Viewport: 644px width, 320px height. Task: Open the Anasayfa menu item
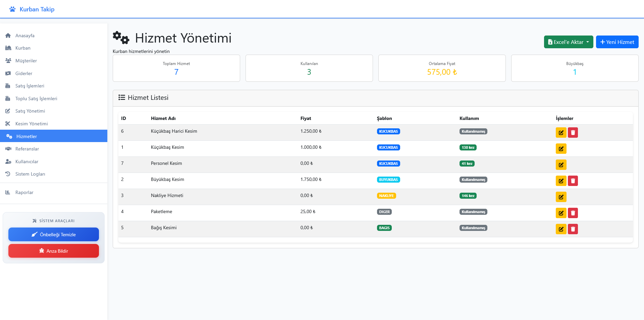click(25, 36)
